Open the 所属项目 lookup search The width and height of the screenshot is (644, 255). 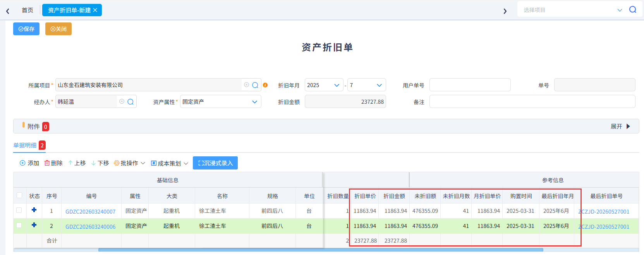click(x=255, y=85)
